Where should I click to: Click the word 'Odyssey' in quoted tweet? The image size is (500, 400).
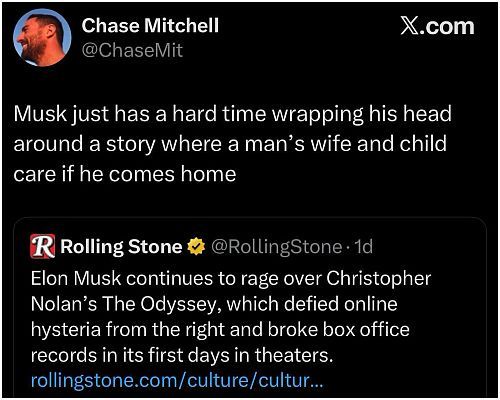[x=179, y=304]
